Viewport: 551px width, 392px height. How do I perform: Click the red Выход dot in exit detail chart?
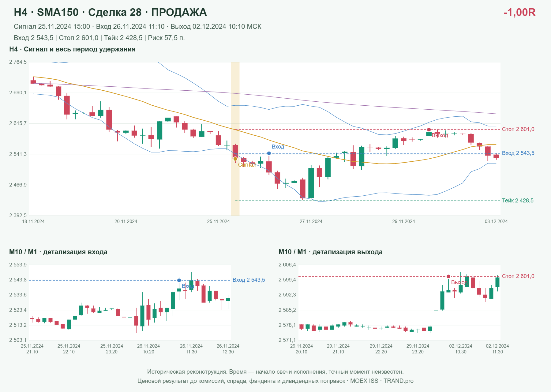[448, 277]
